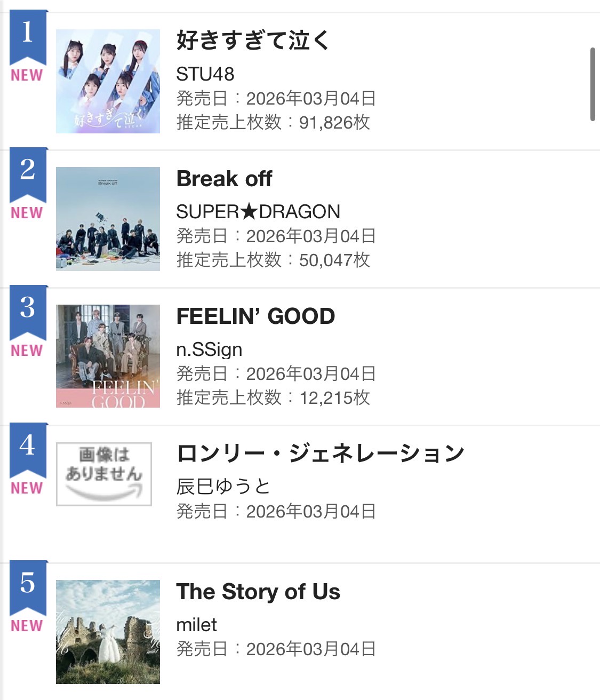Open the FEELIN' GOOD title link

[255, 316]
